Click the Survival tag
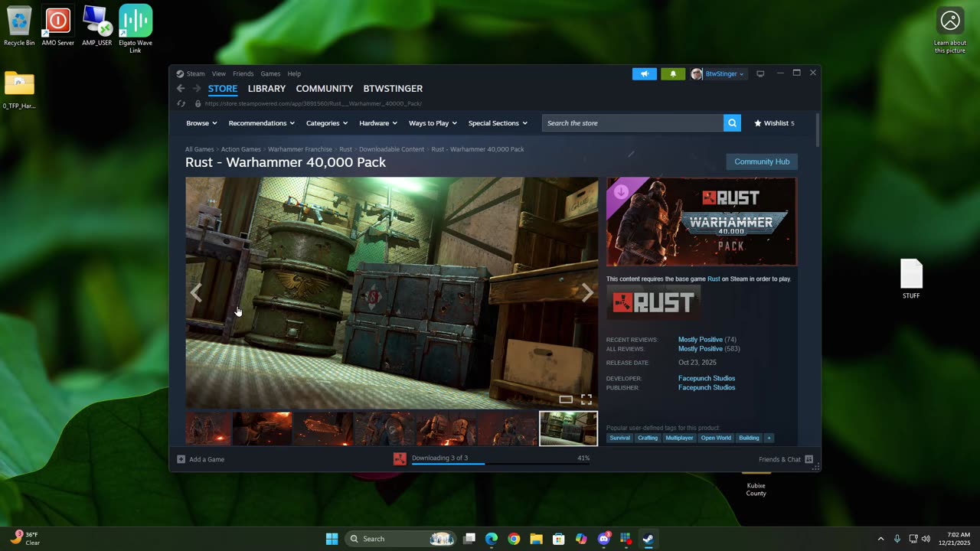Image resolution: width=980 pixels, height=551 pixels. [619, 438]
